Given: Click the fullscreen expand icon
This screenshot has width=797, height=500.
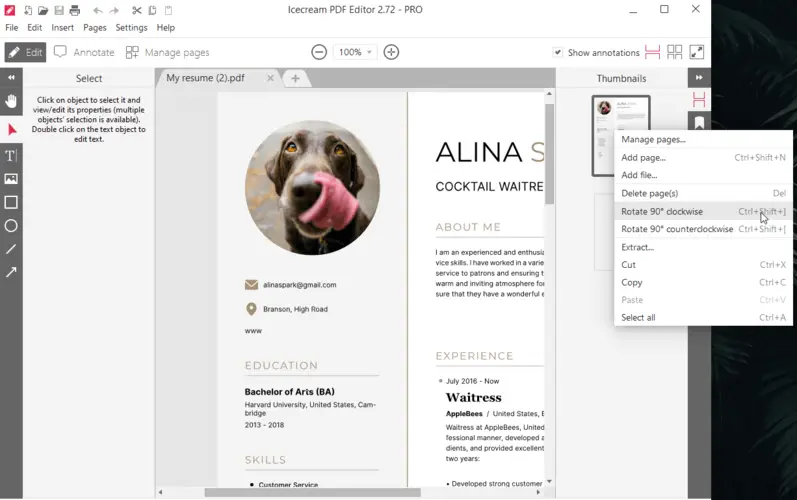Looking at the screenshot, I should (x=697, y=52).
